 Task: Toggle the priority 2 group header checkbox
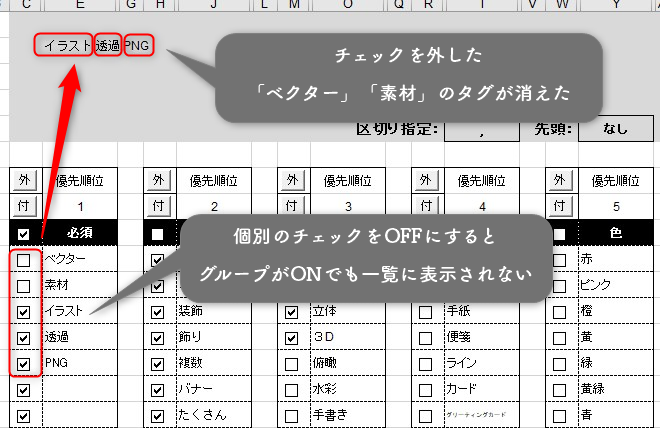coord(157,234)
